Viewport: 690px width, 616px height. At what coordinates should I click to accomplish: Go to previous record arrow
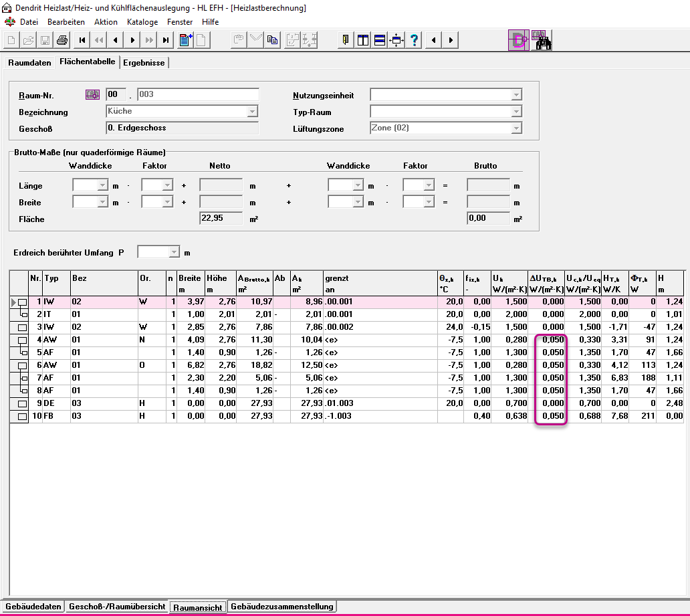115,41
